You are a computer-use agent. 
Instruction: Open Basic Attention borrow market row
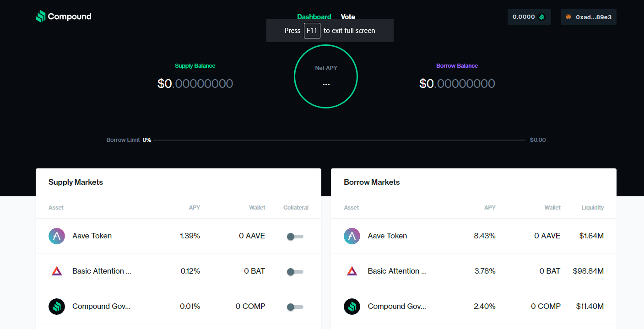pos(474,271)
